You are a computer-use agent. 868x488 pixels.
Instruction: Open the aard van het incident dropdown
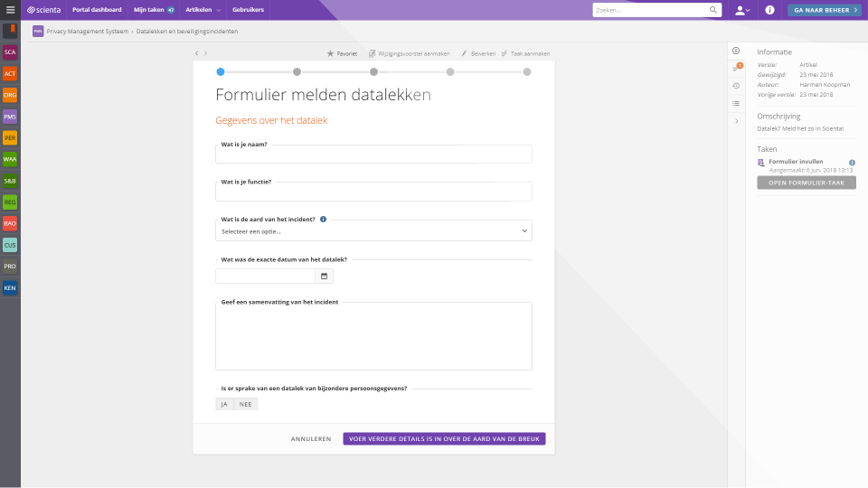(373, 231)
